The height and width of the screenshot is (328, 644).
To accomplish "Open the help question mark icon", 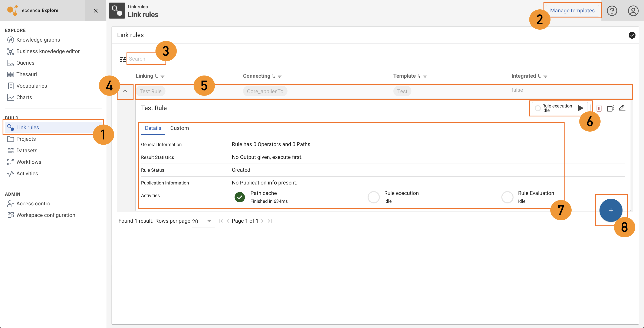I will (x=612, y=11).
